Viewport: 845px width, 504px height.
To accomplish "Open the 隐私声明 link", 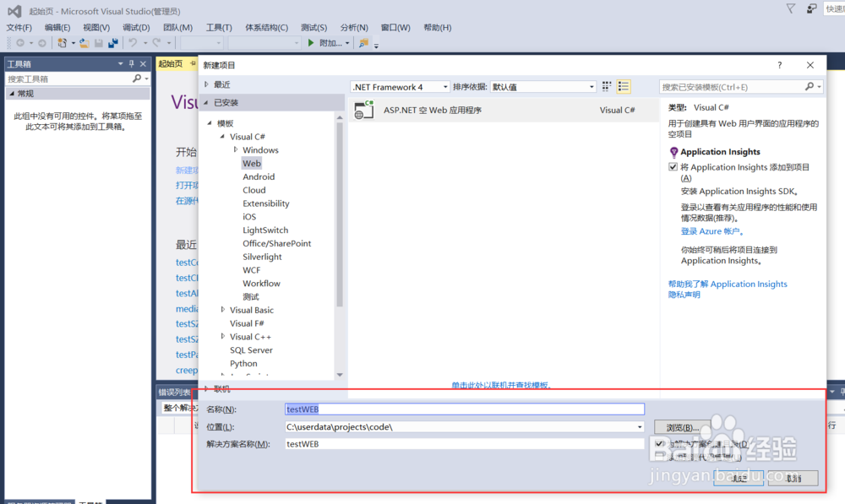I will [684, 295].
